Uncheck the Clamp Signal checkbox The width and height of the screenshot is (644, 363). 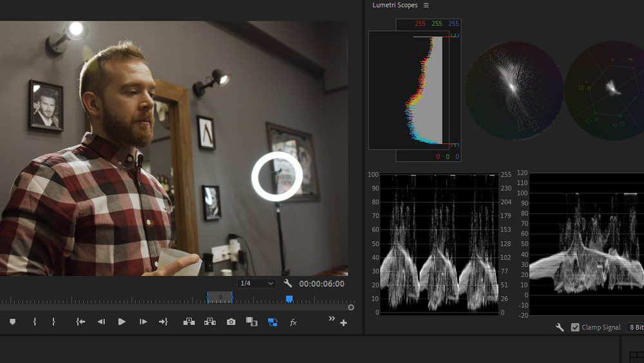pyautogui.click(x=575, y=328)
